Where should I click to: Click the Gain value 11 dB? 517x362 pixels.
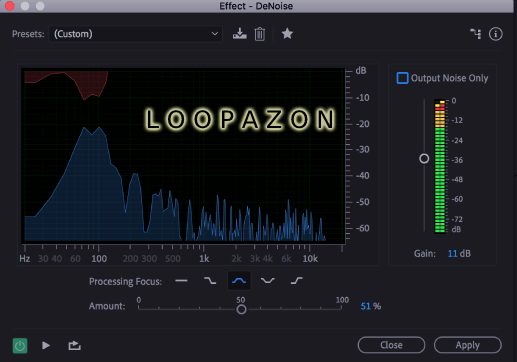pyautogui.click(x=459, y=253)
